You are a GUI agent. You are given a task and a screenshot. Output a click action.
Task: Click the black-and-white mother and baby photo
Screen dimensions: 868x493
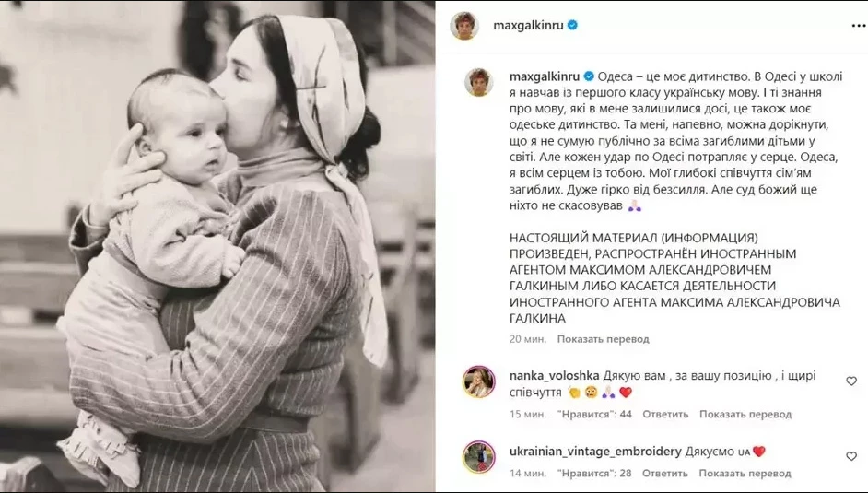(217, 246)
